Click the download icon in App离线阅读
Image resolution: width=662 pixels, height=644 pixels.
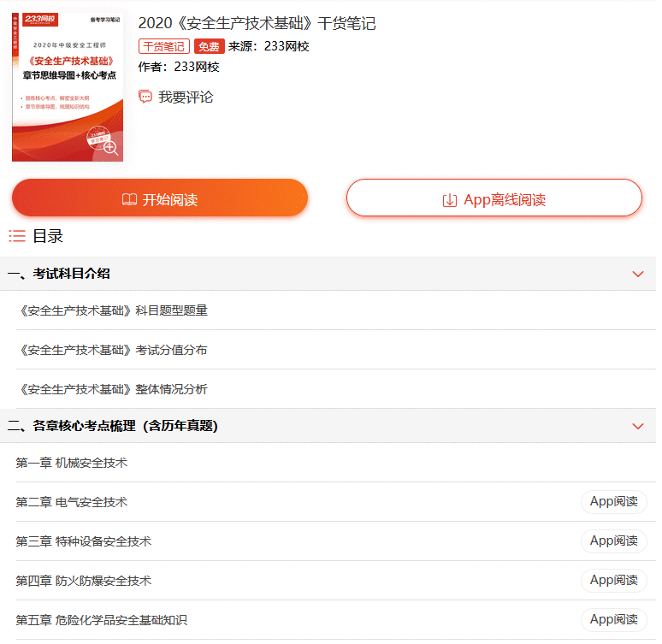(x=450, y=200)
